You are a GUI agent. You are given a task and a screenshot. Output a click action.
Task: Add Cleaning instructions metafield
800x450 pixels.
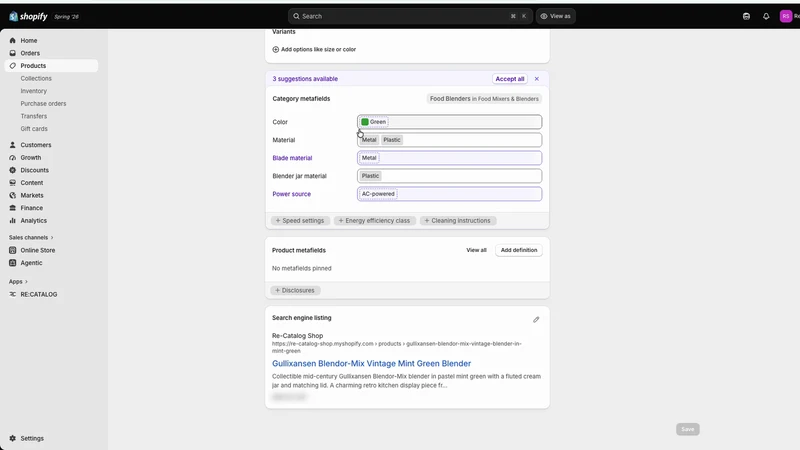458,221
